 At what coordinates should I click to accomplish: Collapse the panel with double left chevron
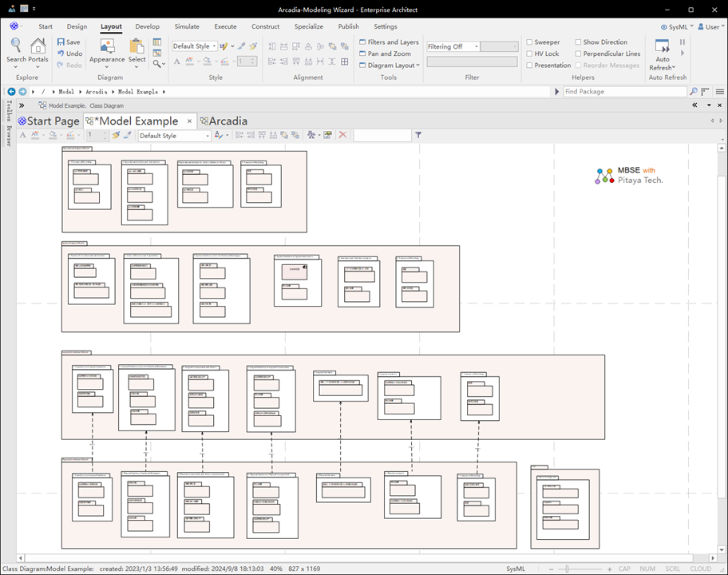click(694, 105)
